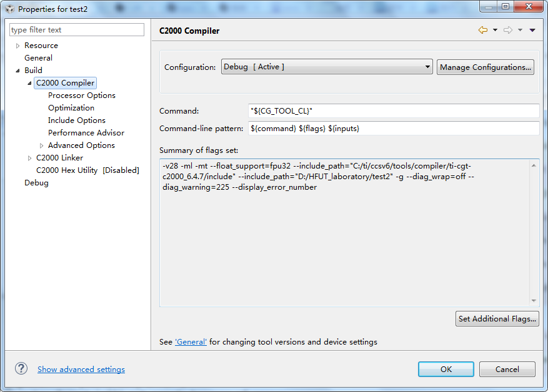
Task: Expand the Advanced Options node
Action: click(41, 145)
